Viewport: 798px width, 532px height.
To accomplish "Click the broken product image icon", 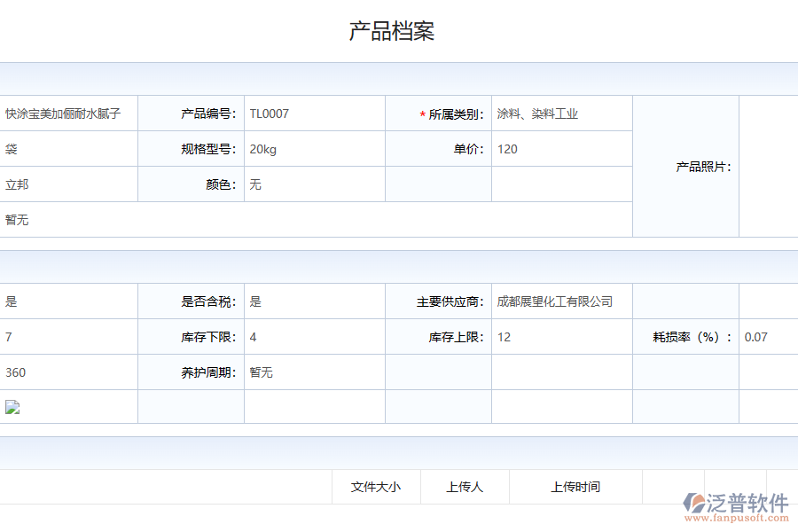I will click(12, 405).
